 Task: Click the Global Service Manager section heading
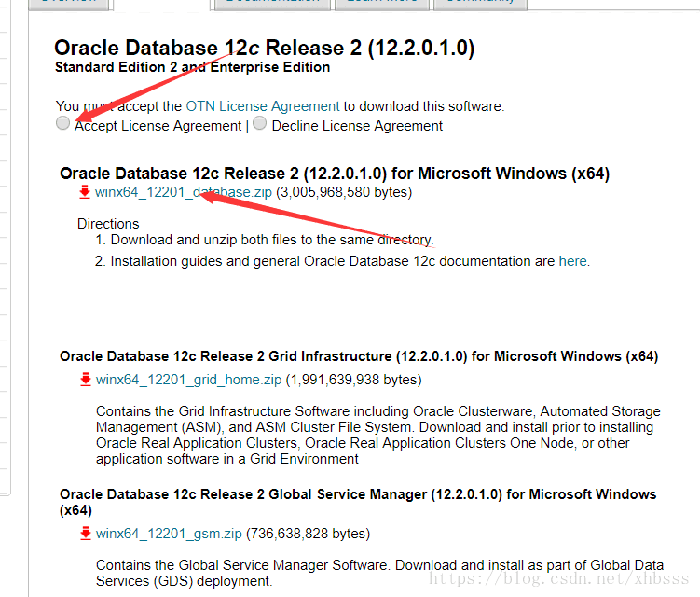click(358, 502)
